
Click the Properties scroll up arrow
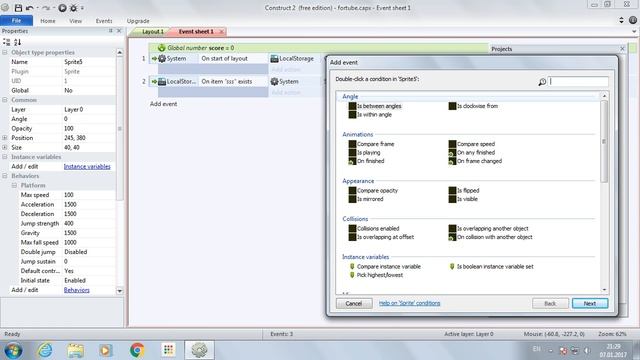pyautogui.click(x=120, y=52)
